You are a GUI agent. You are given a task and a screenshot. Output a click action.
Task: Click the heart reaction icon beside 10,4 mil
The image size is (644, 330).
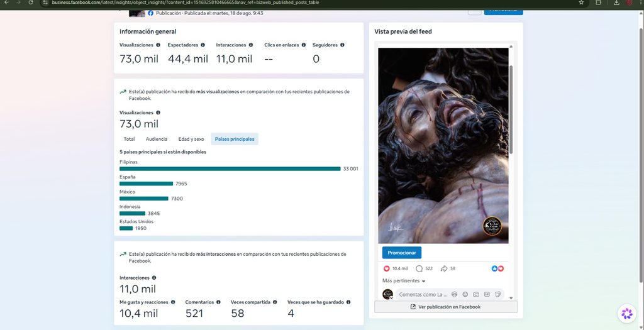tap(386, 268)
